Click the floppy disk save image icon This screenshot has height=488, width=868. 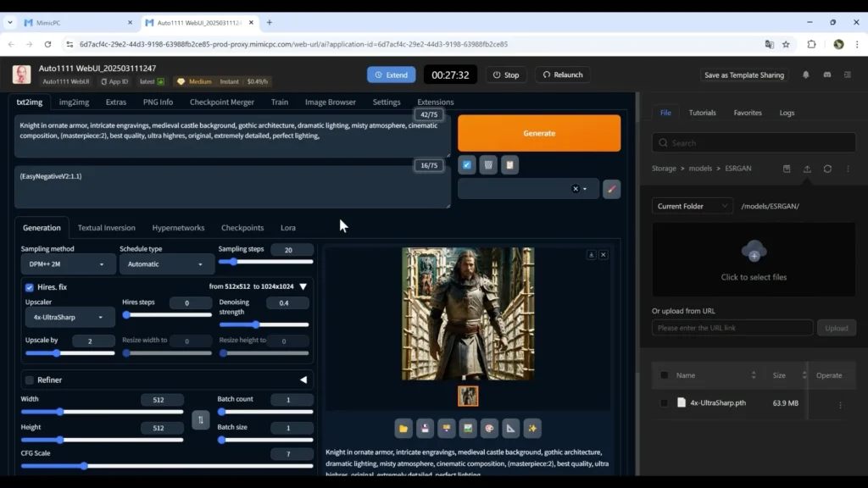tap(426, 428)
